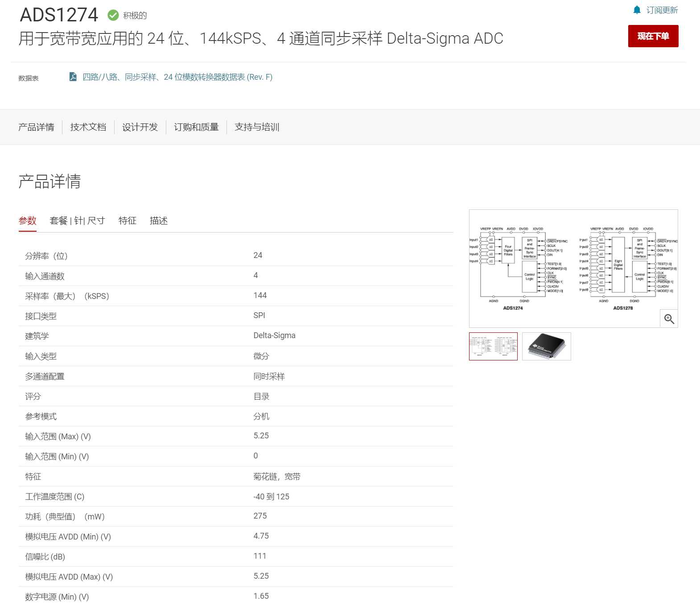Select the chip package photo thumbnail
700x609 pixels.
coord(547,346)
